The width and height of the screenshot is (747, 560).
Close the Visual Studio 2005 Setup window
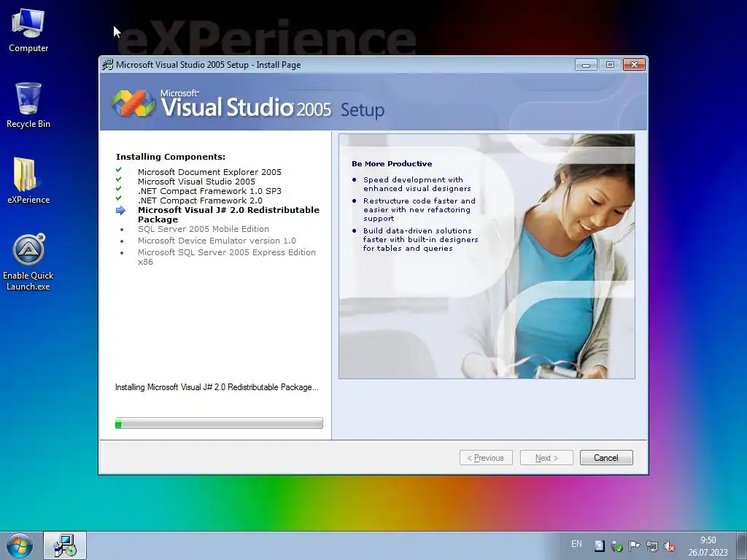[634, 65]
